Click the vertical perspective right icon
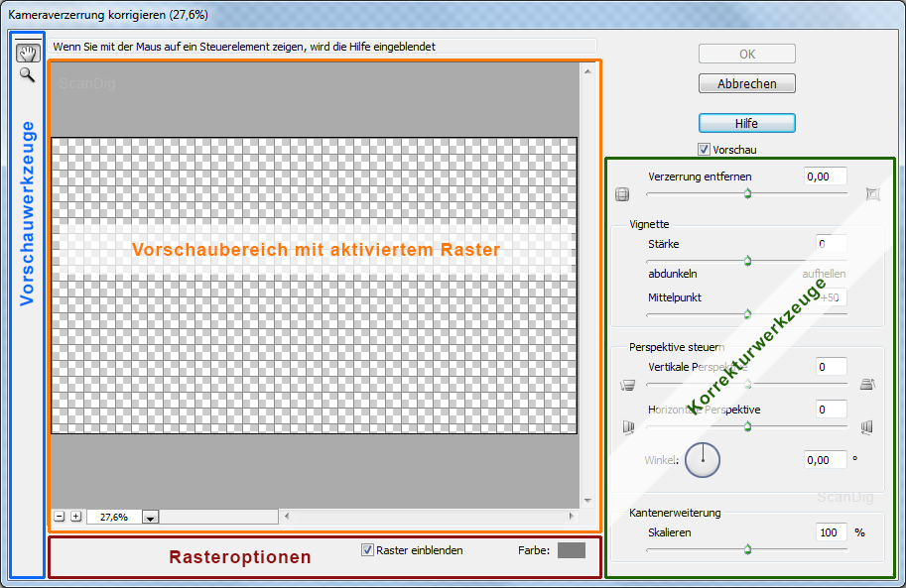The width and height of the screenshot is (906, 588). pos(867,385)
